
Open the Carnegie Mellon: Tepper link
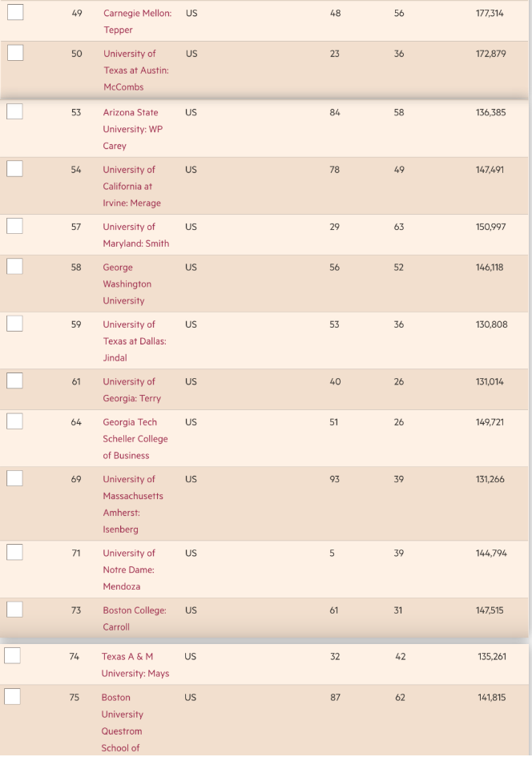click(x=137, y=22)
